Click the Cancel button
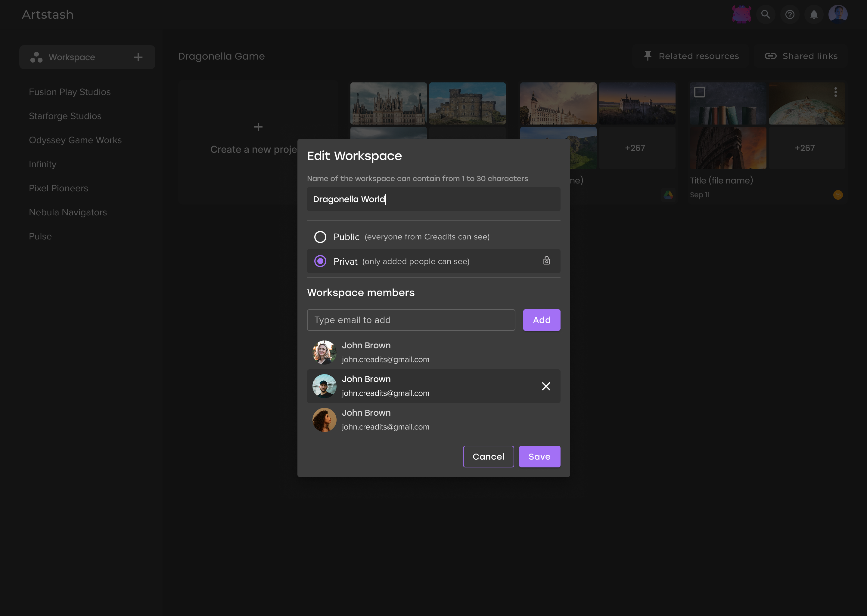Viewport: 867px width, 616px height. [488, 457]
